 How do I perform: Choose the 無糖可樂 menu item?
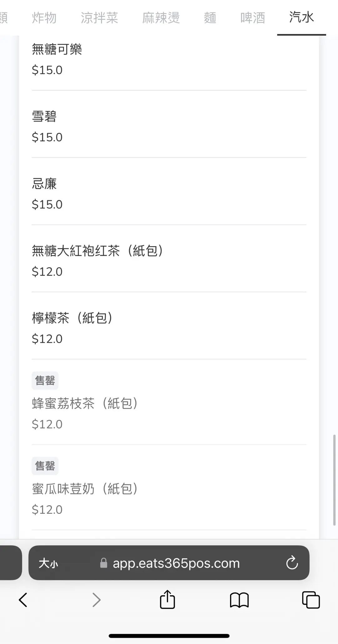point(57,50)
